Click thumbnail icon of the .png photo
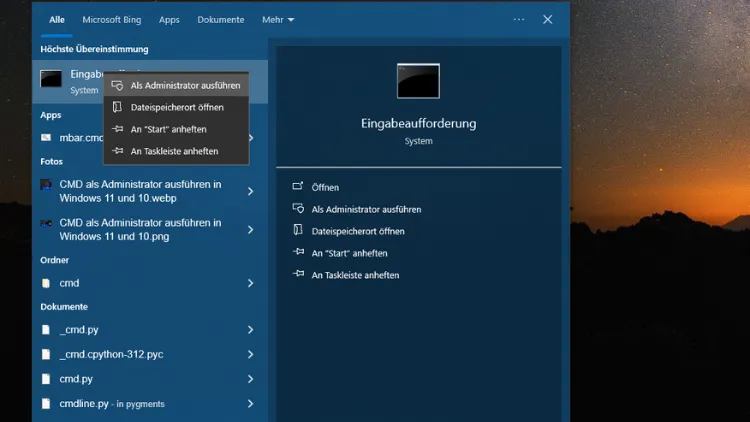The image size is (750, 422). click(x=46, y=223)
